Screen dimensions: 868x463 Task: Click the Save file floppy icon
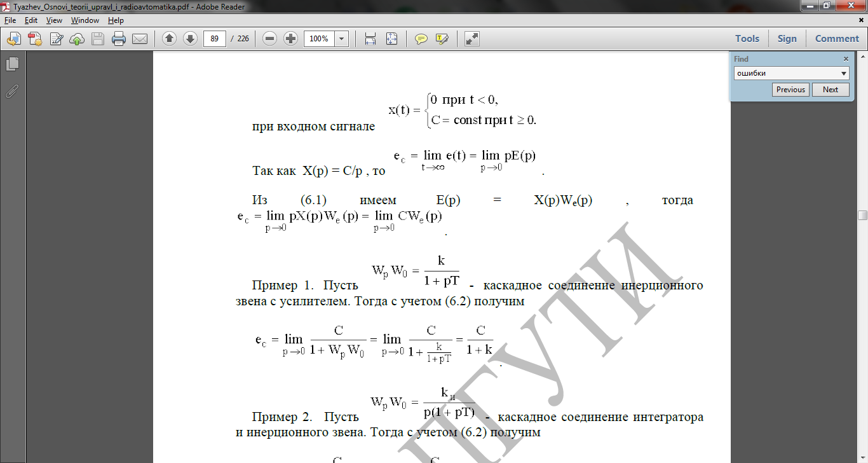[98, 39]
